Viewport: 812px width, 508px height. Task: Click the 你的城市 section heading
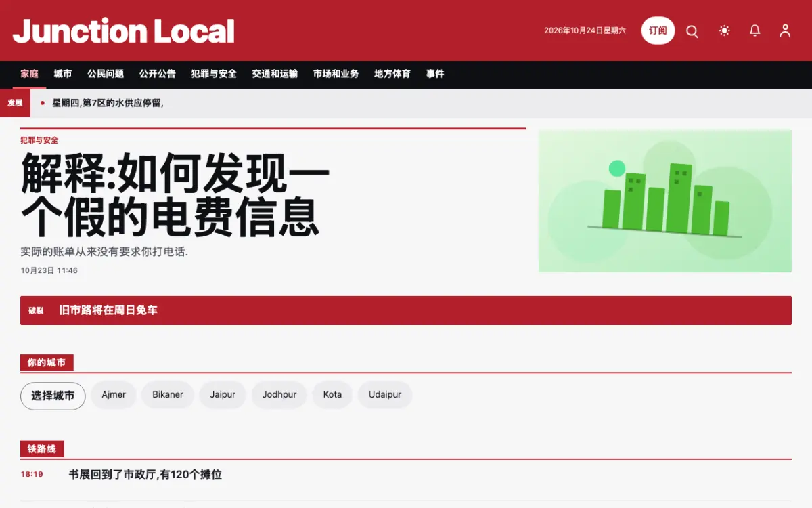[x=47, y=363]
